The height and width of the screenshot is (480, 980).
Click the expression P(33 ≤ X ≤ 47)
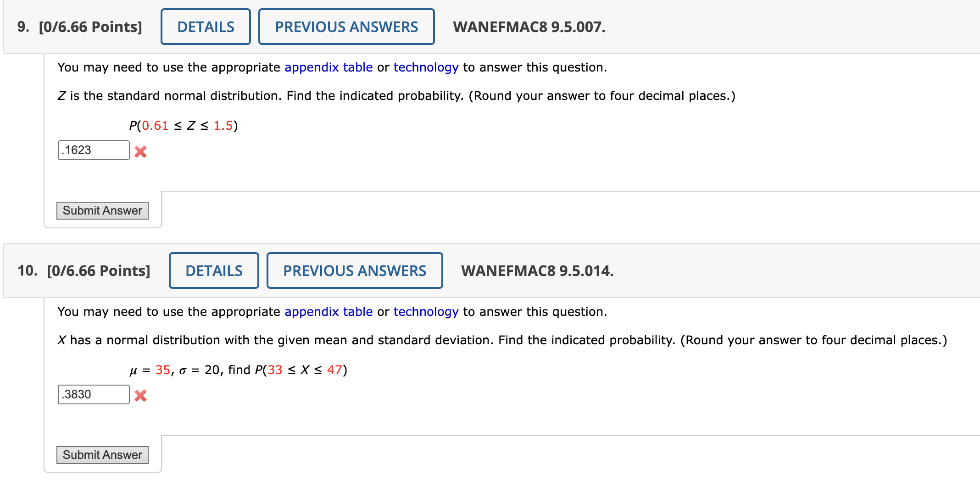(301, 369)
